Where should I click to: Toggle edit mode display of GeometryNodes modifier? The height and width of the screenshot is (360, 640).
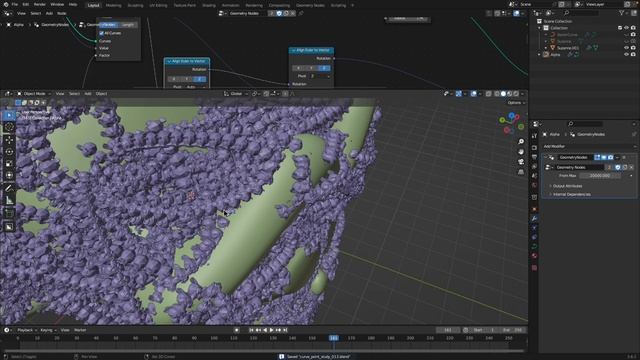point(598,157)
